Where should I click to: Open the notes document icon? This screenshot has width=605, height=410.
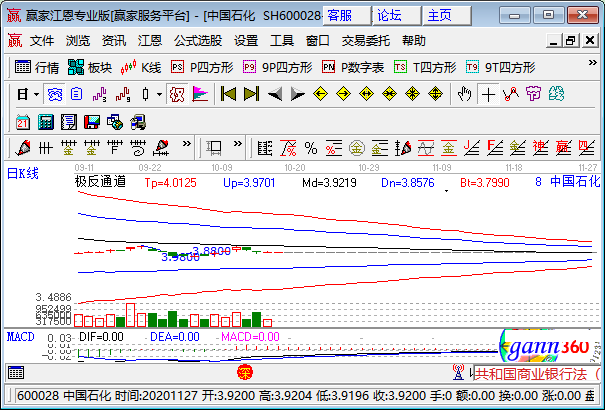[69, 122]
